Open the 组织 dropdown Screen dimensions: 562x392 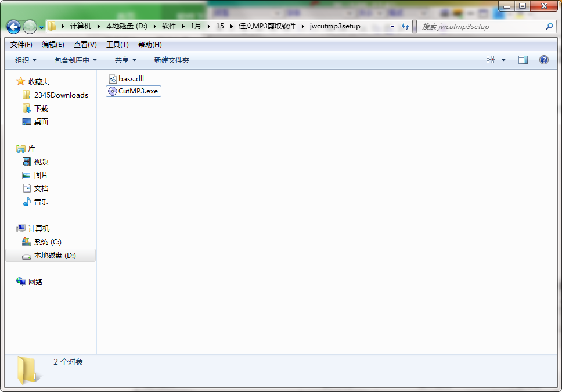tap(26, 60)
